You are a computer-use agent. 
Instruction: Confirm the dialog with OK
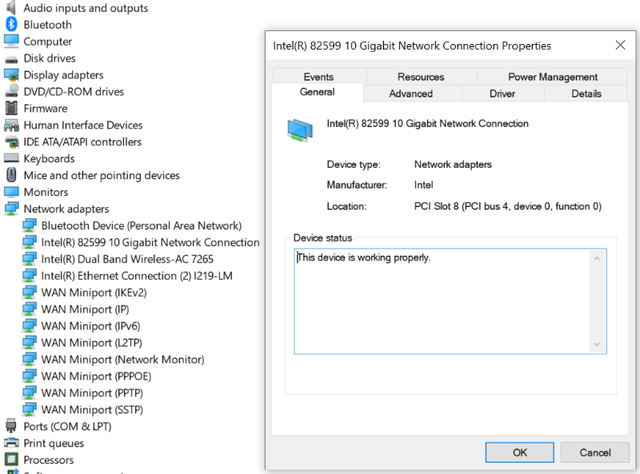tap(520, 452)
